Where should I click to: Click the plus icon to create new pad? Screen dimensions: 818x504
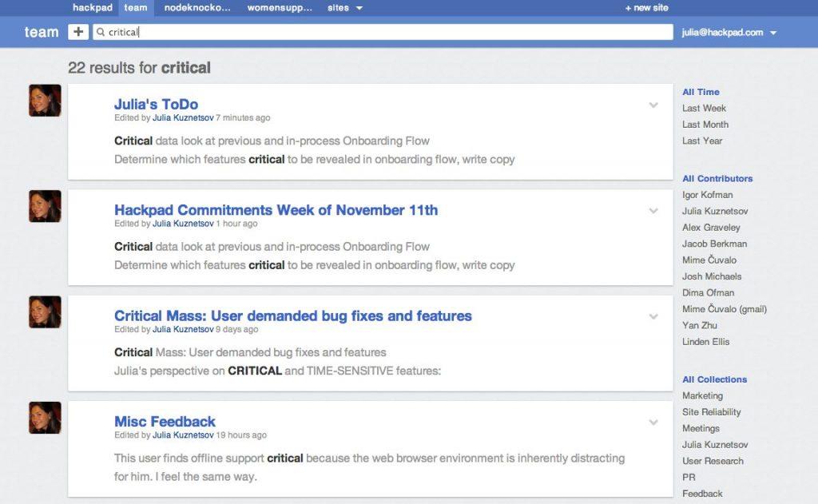point(78,32)
